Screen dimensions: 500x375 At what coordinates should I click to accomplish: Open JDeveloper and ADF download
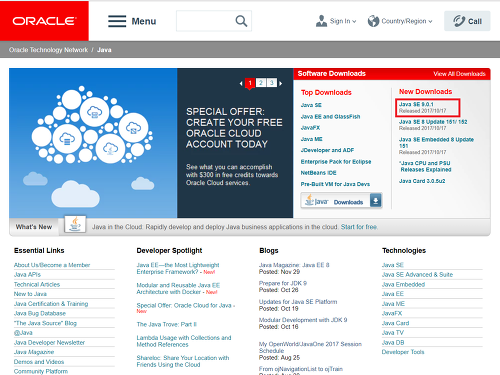coord(327,150)
